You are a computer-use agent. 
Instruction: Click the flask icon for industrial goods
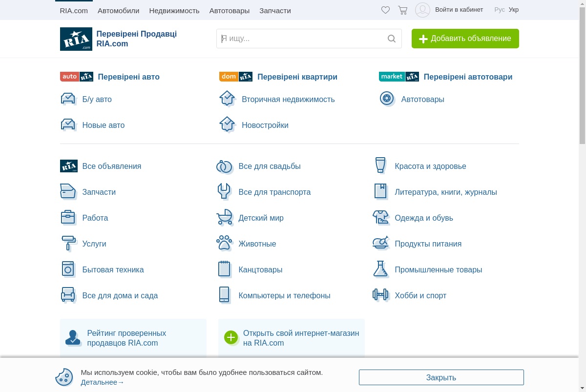pos(381,269)
